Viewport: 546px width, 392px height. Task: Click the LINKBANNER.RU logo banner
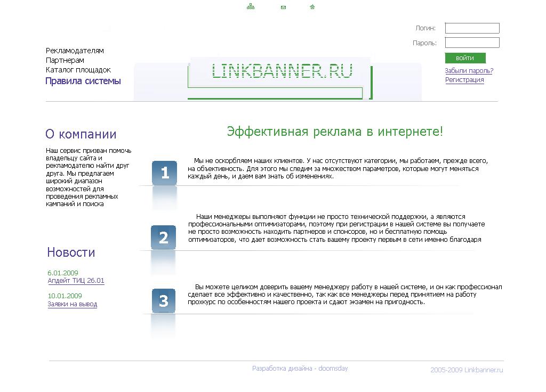(282, 78)
